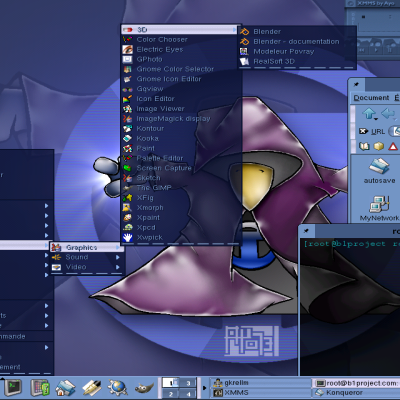
Task: Switch to virtual desktop 2
Action: (x=171, y=393)
